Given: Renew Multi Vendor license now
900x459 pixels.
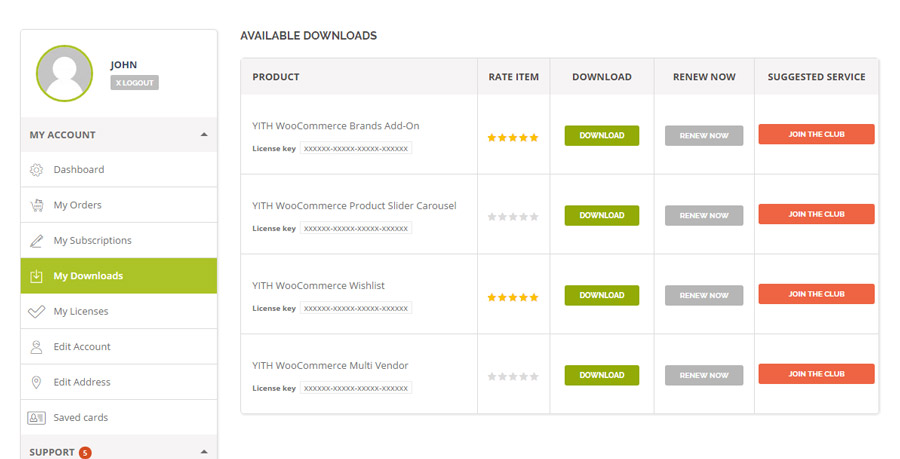Looking at the screenshot, I should (x=704, y=375).
